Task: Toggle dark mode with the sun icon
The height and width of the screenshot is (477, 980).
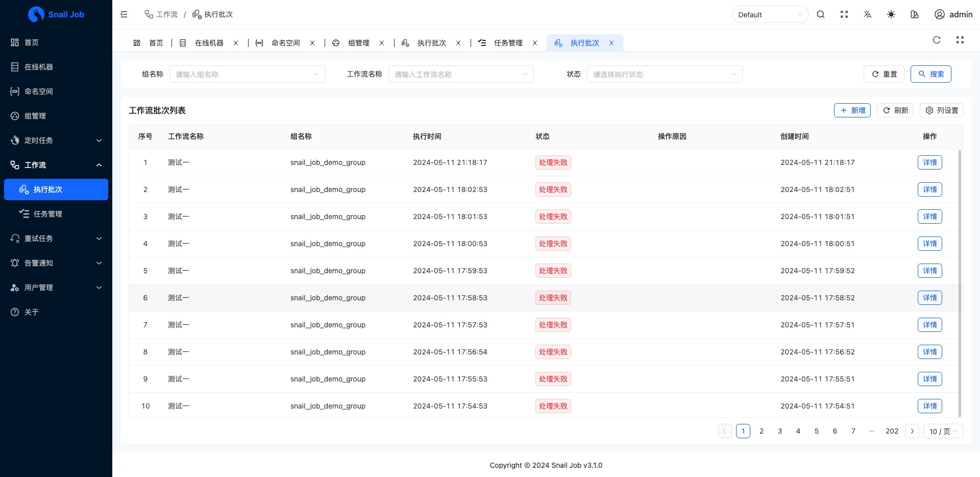Action: click(891, 14)
